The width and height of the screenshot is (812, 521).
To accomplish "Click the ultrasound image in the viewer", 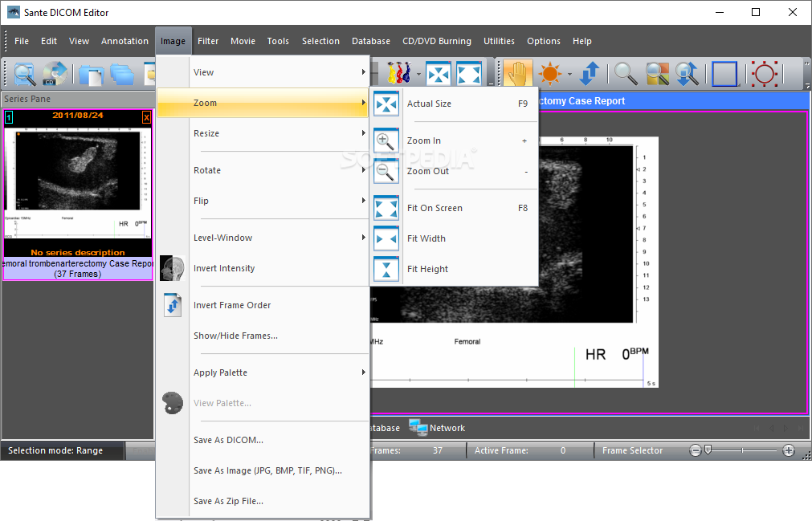I will (x=514, y=262).
